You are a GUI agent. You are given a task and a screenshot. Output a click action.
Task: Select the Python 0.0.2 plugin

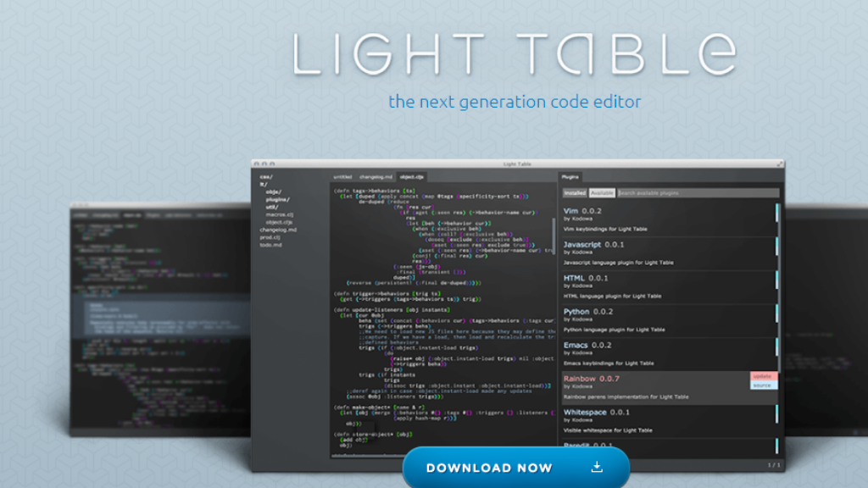pos(670,320)
